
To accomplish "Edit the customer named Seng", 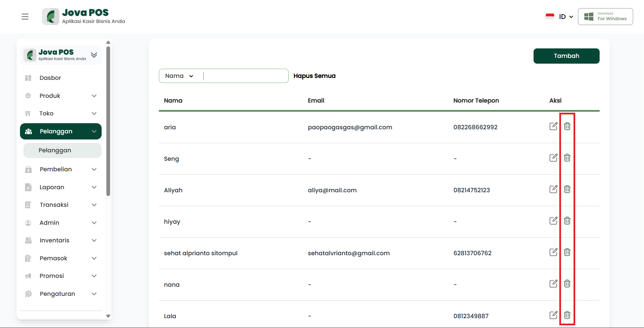I will point(553,158).
